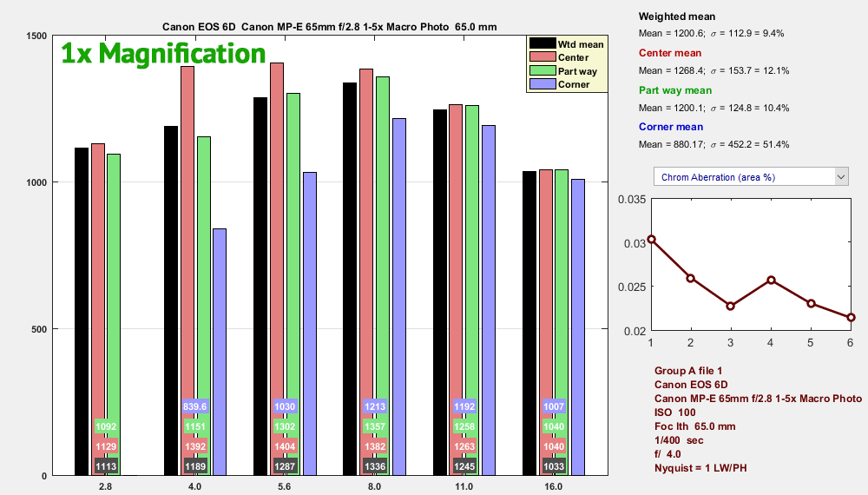Click the first data point on aberration plot
Viewport: 868px width, 495px height.
click(652, 239)
